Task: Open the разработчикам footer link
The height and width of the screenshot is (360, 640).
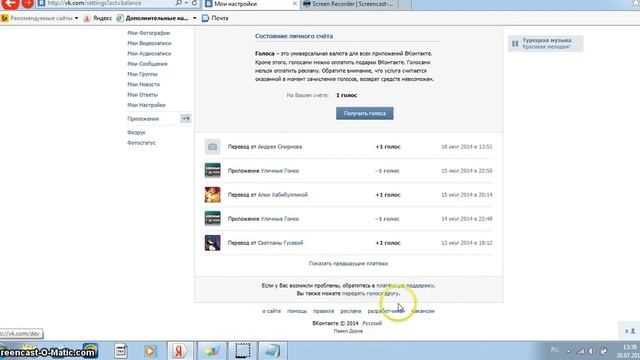Action: click(386, 311)
